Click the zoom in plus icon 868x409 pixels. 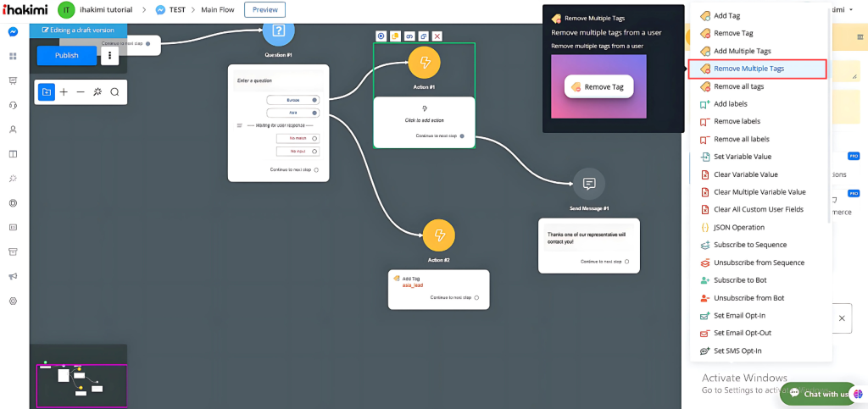pos(64,91)
